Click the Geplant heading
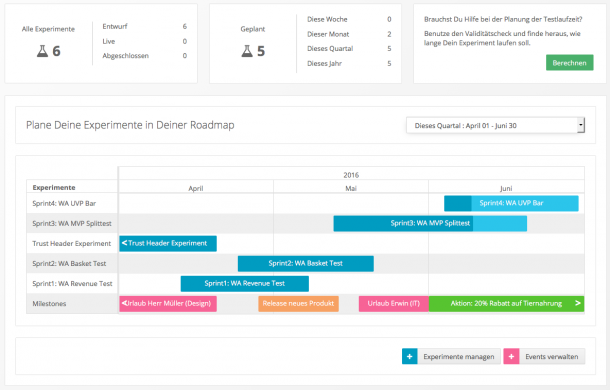610x390 pixels. point(253,29)
